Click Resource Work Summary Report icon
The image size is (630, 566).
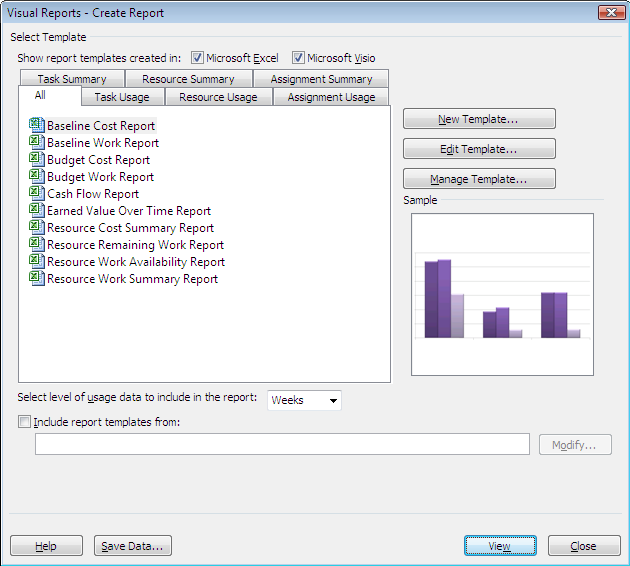[x=37, y=279]
